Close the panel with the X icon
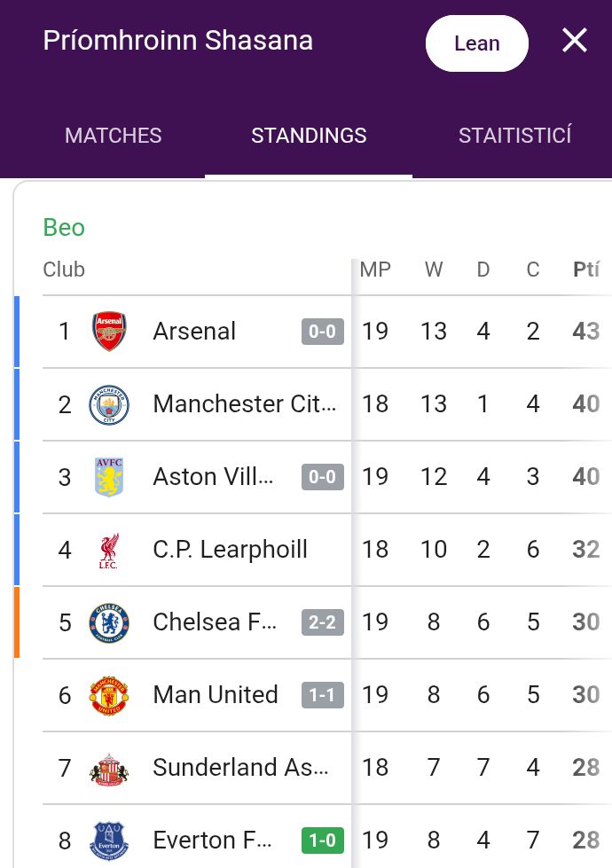The width and height of the screenshot is (612, 868). 575,41
